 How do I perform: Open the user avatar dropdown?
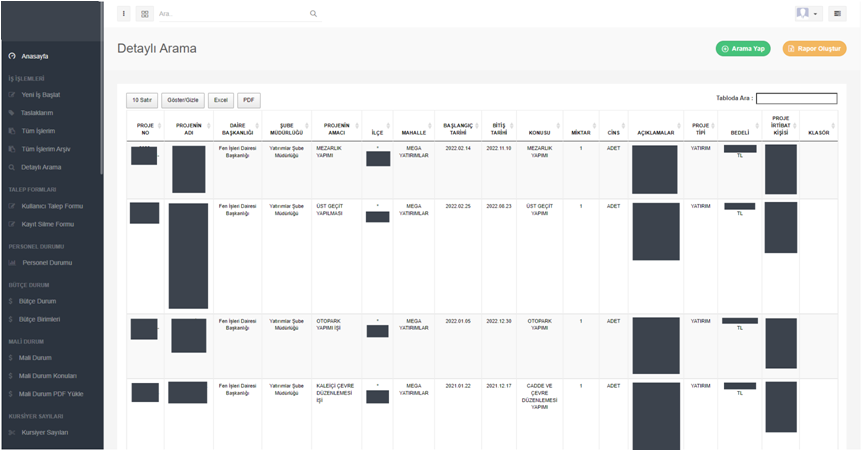click(x=807, y=14)
